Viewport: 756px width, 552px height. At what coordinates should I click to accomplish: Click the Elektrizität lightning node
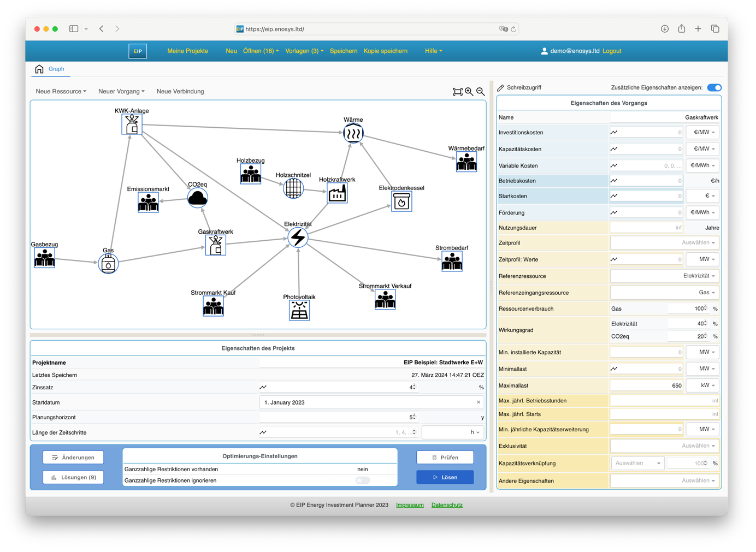[x=298, y=238]
